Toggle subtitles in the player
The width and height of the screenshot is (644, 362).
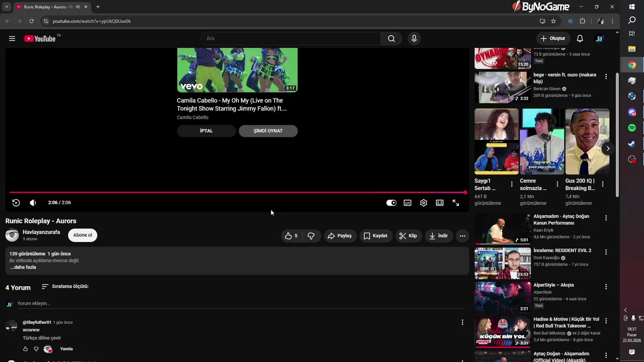[x=408, y=203]
